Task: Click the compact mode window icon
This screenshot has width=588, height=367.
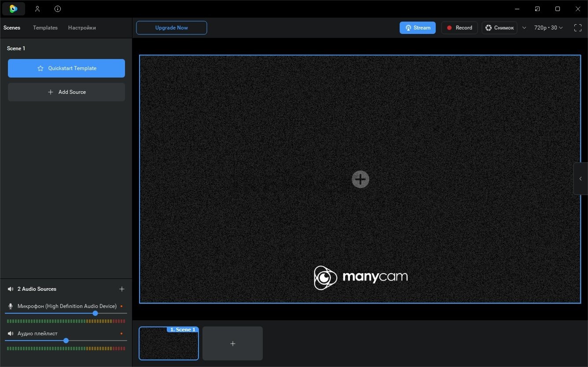Action: click(x=537, y=9)
